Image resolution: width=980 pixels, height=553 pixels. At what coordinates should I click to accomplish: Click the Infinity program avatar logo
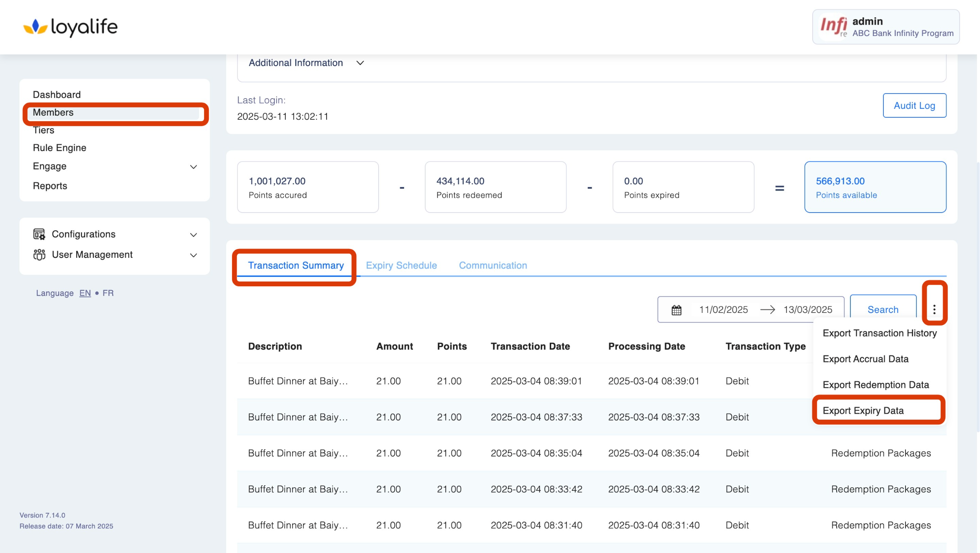point(833,27)
